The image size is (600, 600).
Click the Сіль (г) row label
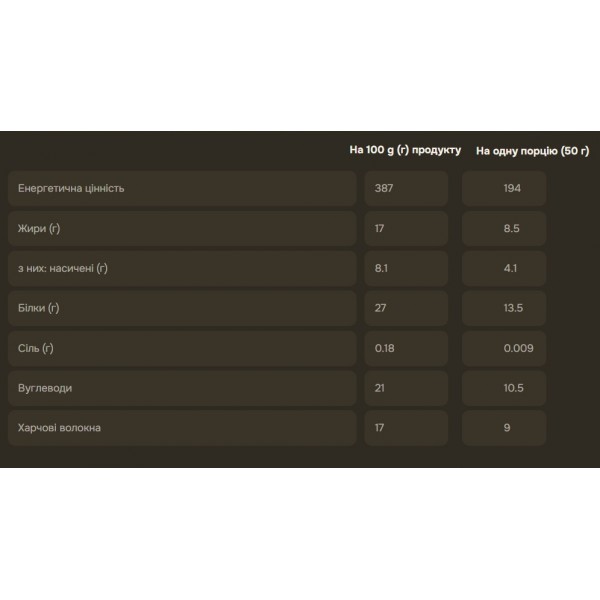[x=183, y=348]
